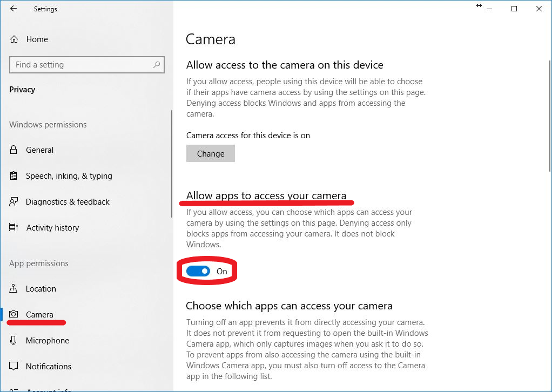Viewport: 552px width, 392px height.
Task: Click the search magnifier icon
Action: click(x=157, y=65)
